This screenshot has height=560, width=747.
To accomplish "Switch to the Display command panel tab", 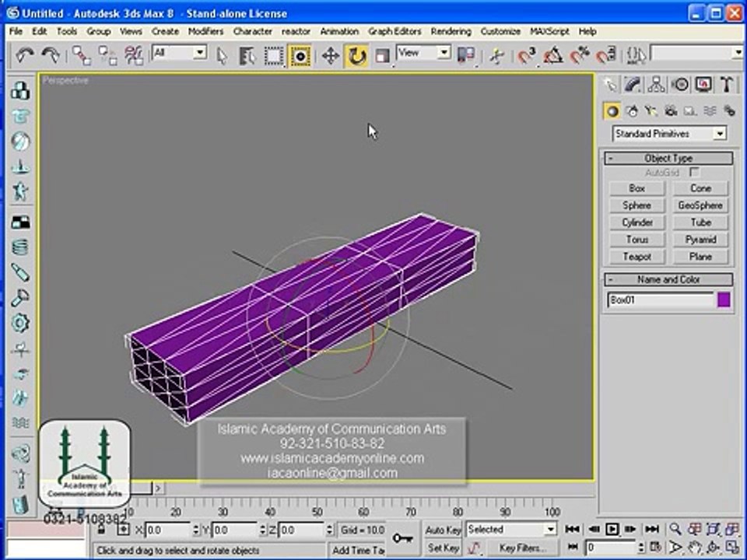I will click(x=703, y=85).
